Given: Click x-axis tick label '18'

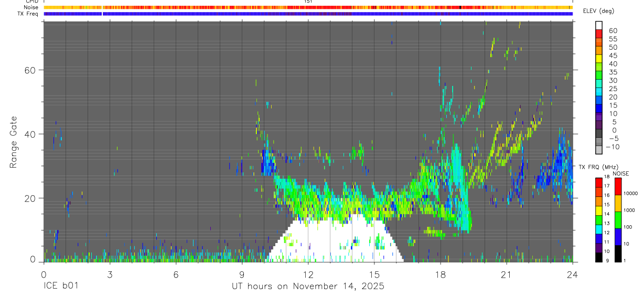Looking at the screenshot, I should [440, 274].
